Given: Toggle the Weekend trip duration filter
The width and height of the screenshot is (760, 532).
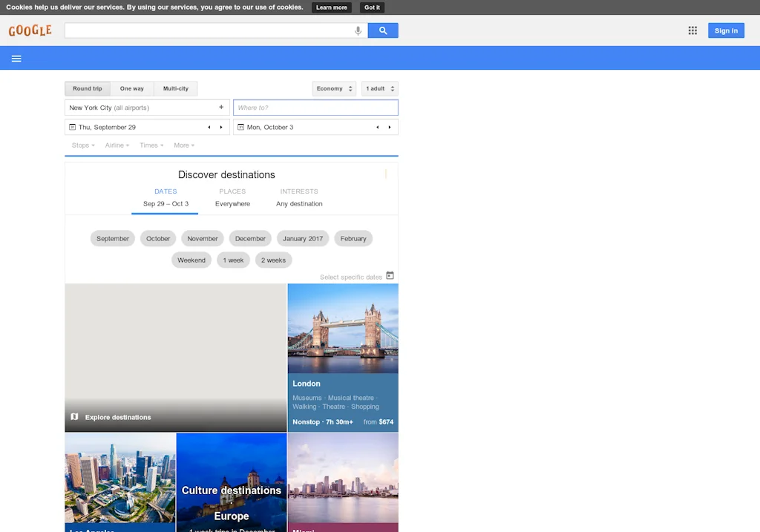Looking at the screenshot, I should [191, 260].
